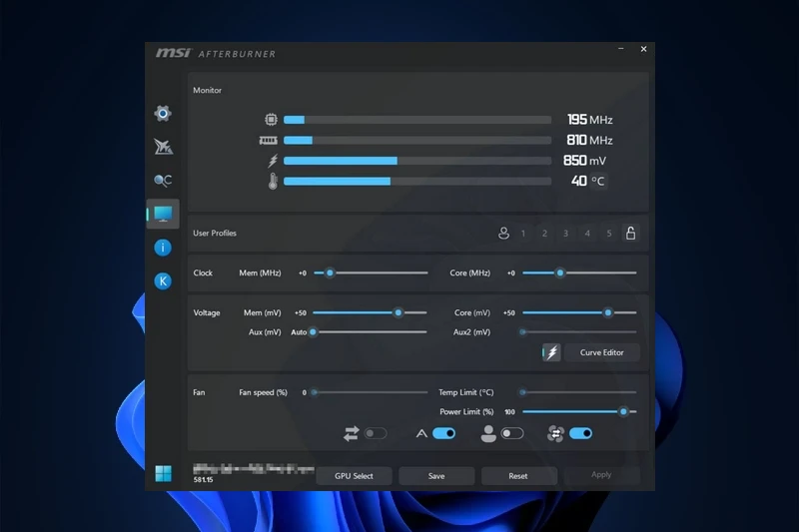The height and width of the screenshot is (532, 799).
Task: Click the "581.15" driver version text
Action: pos(204,479)
